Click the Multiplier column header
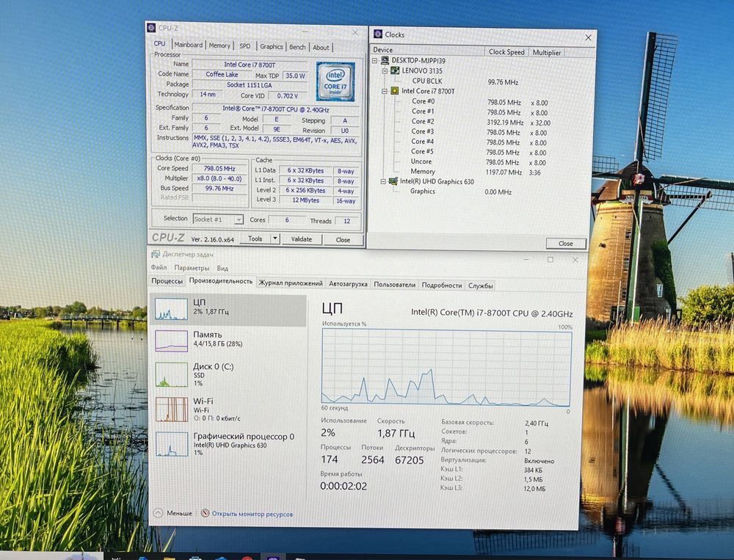Image resolution: width=734 pixels, height=560 pixels. click(x=546, y=52)
